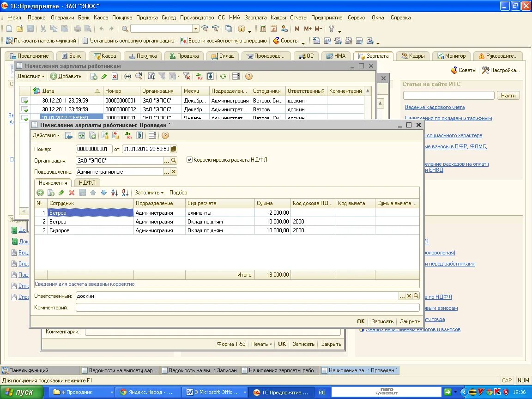Screen dimensions: 532x399
Task: Click the post document icon with green arrow
Action: pyautogui.click(x=105, y=135)
